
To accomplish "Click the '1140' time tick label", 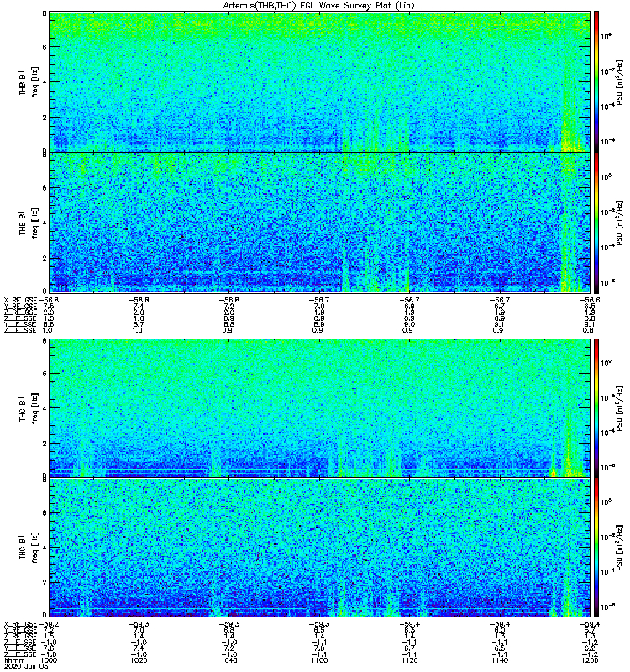I will pyautogui.click(x=499, y=660).
